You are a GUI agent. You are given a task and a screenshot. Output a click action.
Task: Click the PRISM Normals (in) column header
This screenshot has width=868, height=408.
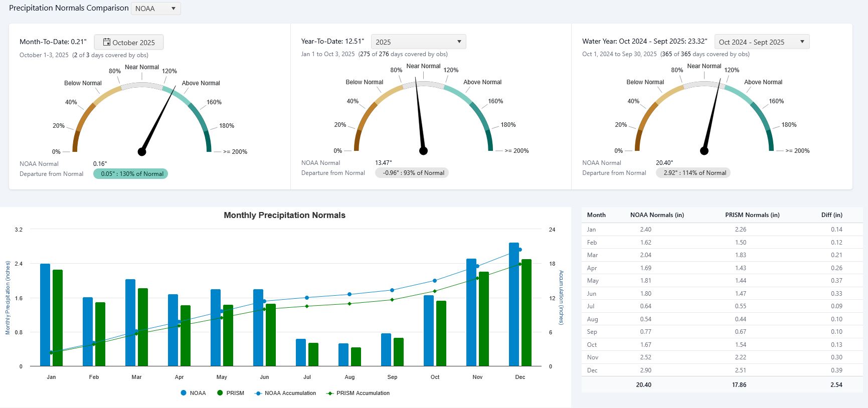pyautogui.click(x=752, y=215)
